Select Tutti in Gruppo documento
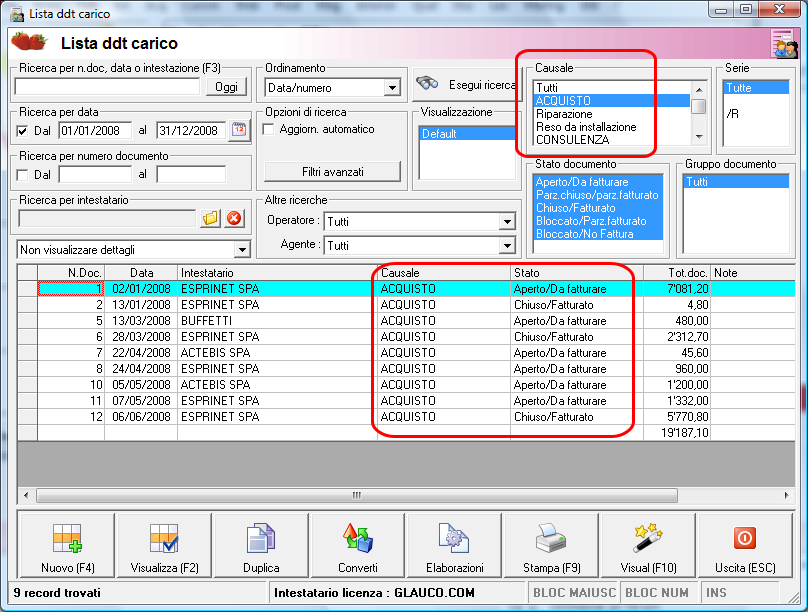808x612 pixels. coord(736,182)
